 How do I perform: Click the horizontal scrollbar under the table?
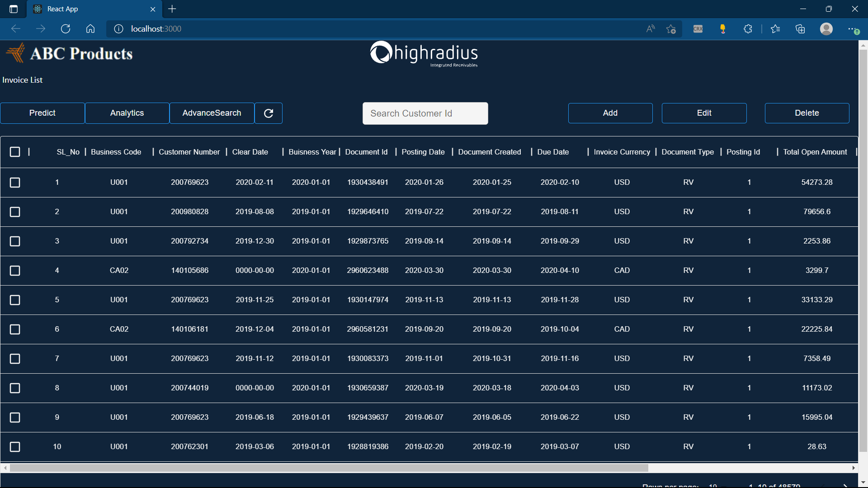(329, 468)
